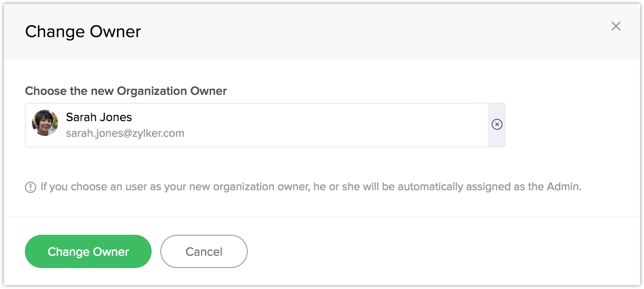This screenshot has width=644, height=289.
Task: Close the Change Owner dialog
Action: 616,26
